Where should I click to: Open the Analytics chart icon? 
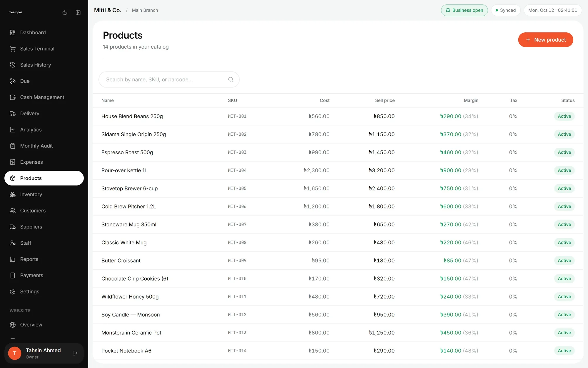[13, 130]
